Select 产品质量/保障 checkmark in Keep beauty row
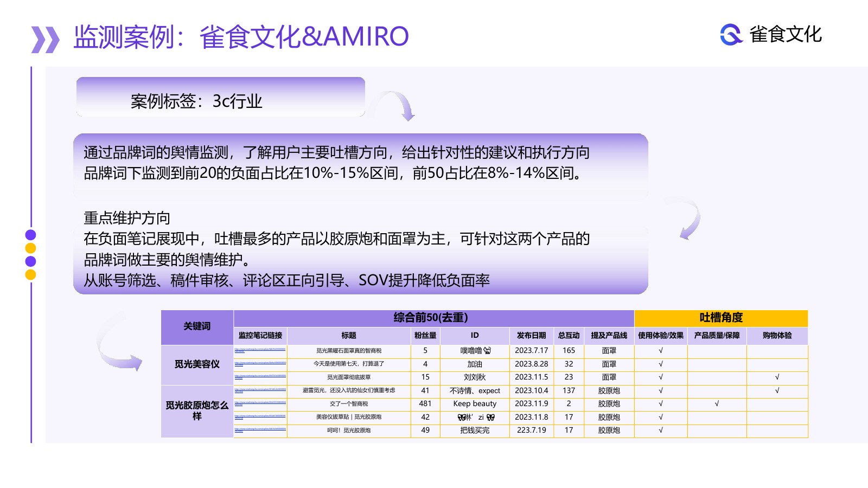This screenshot has width=868, height=488. [717, 403]
